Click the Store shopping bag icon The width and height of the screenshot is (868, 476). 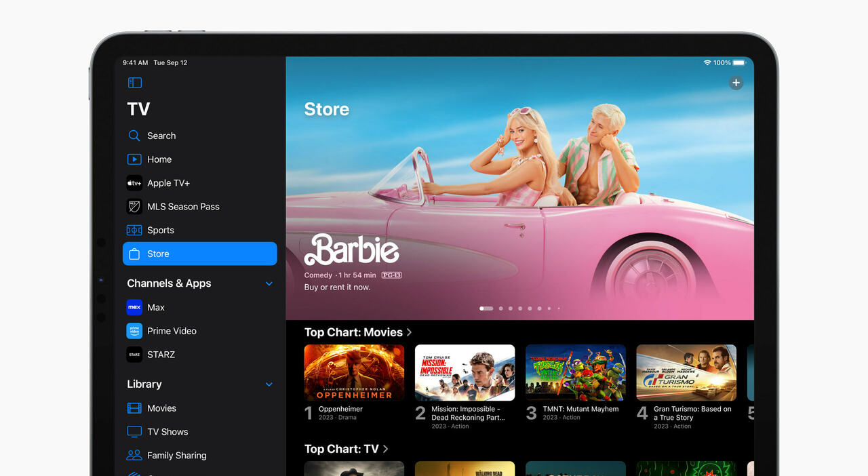point(134,254)
